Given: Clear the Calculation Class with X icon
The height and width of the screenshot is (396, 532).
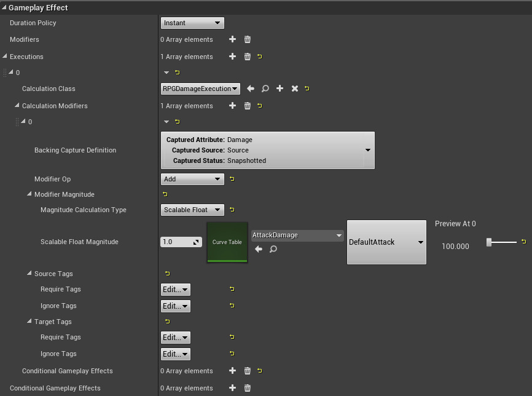Looking at the screenshot, I should pos(294,89).
